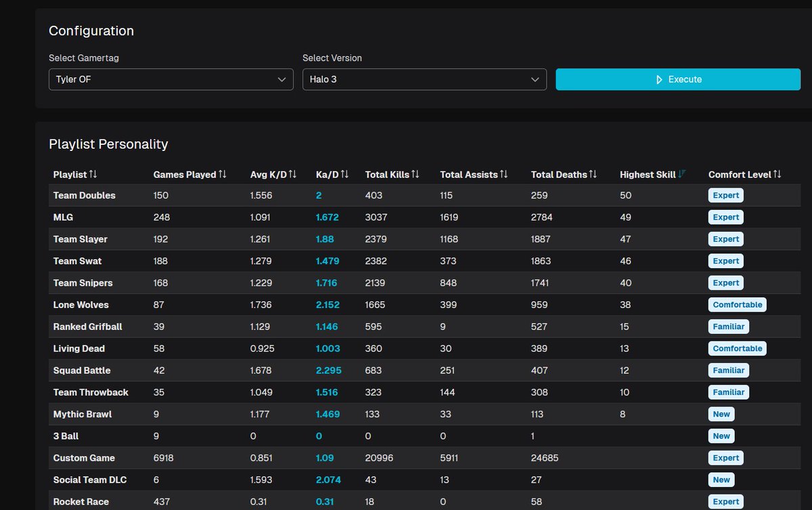The image size is (812, 510).
Task: Click the Playlist Personality heading
Action: click(x=108, y=144)
